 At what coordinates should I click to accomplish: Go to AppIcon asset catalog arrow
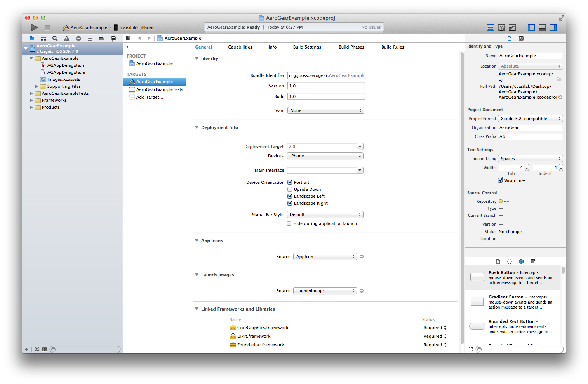362,257
